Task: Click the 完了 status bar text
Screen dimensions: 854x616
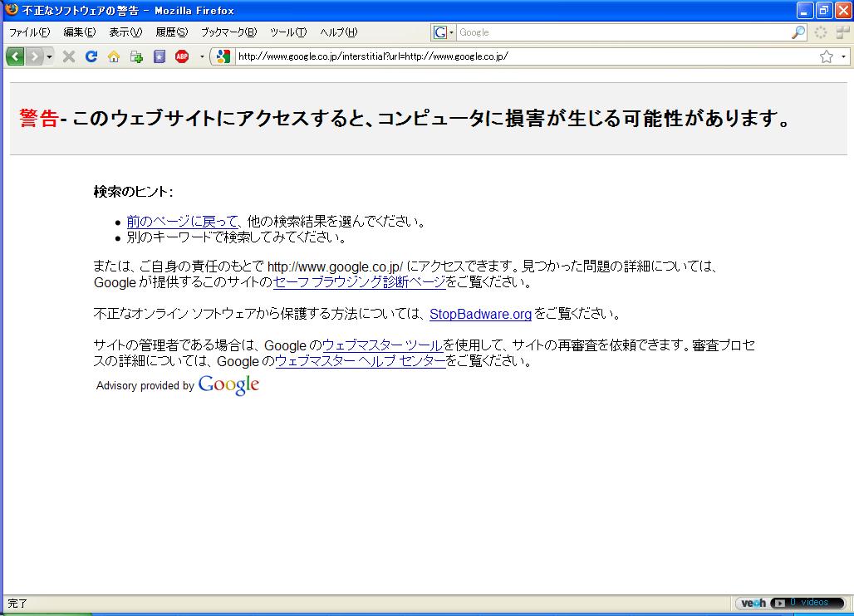Action: tap(17, 604)
